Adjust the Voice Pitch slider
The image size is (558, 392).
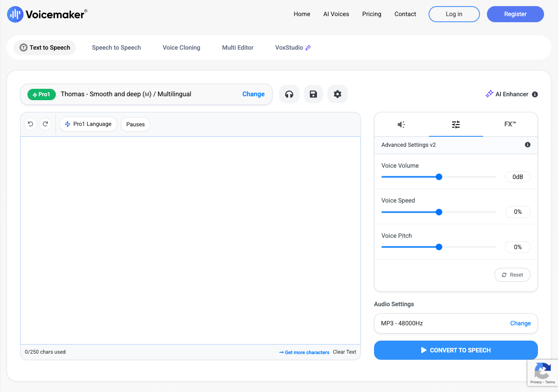439,247
